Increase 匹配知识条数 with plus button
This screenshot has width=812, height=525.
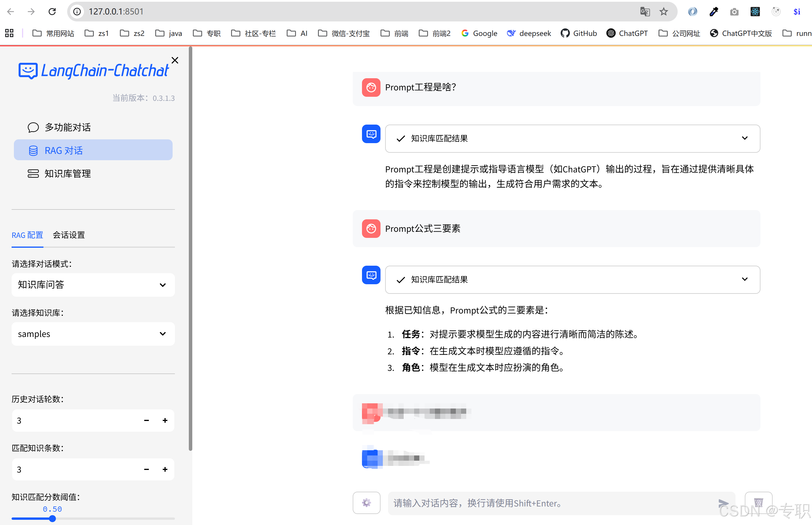pos(165,469)
